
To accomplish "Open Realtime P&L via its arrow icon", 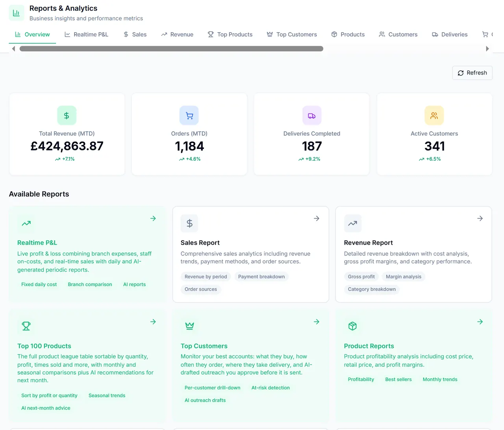I will pos(153,218).
